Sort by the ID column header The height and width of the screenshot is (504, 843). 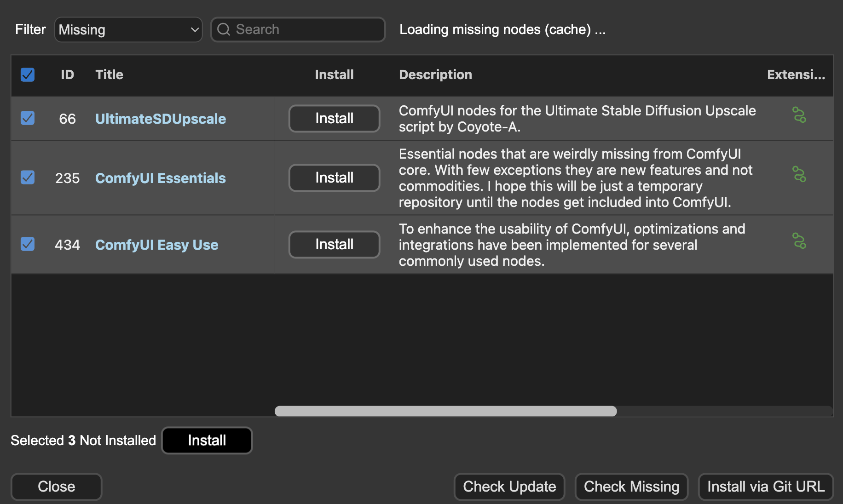pyautogui.click(x=68, y=74)
